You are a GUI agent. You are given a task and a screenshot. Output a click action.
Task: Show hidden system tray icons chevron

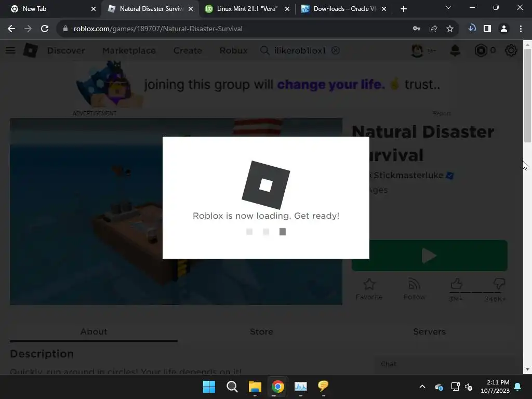click(422, 387)
